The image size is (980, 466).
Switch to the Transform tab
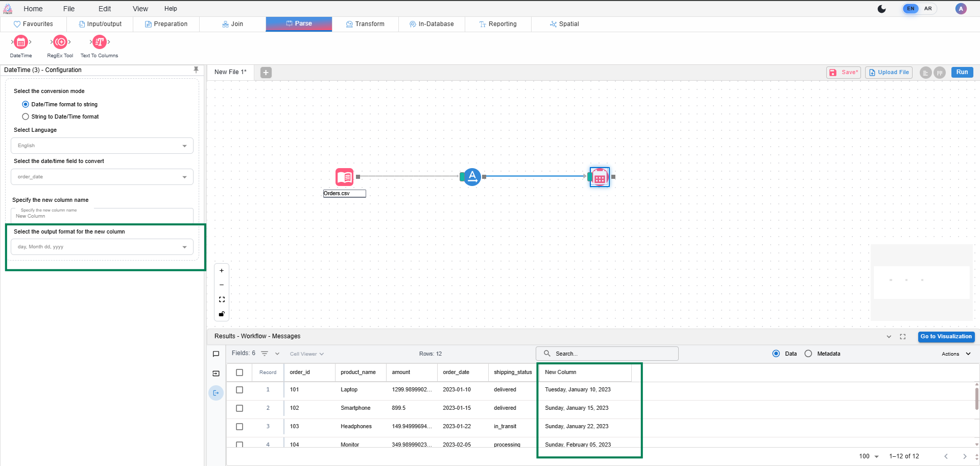tap(365, 24)
